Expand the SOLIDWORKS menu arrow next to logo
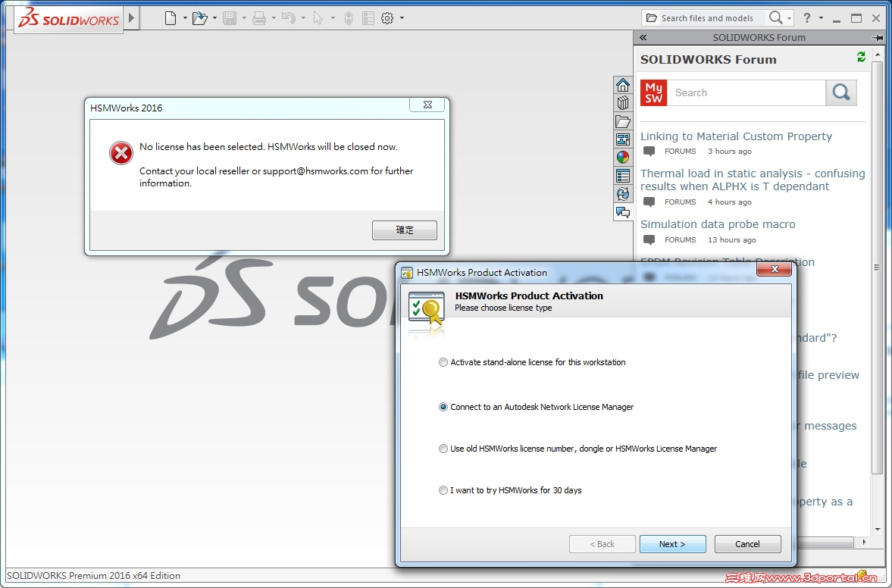 click(x=132, y=17)
